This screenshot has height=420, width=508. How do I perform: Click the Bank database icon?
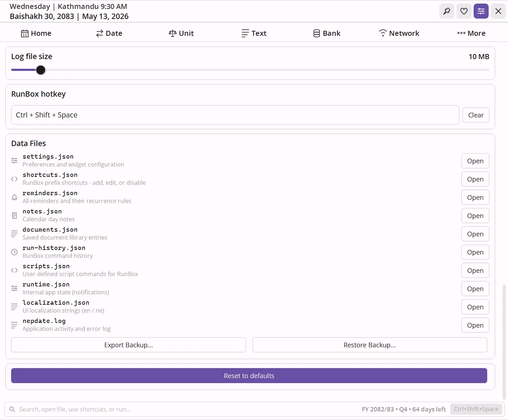pos(317,33)
